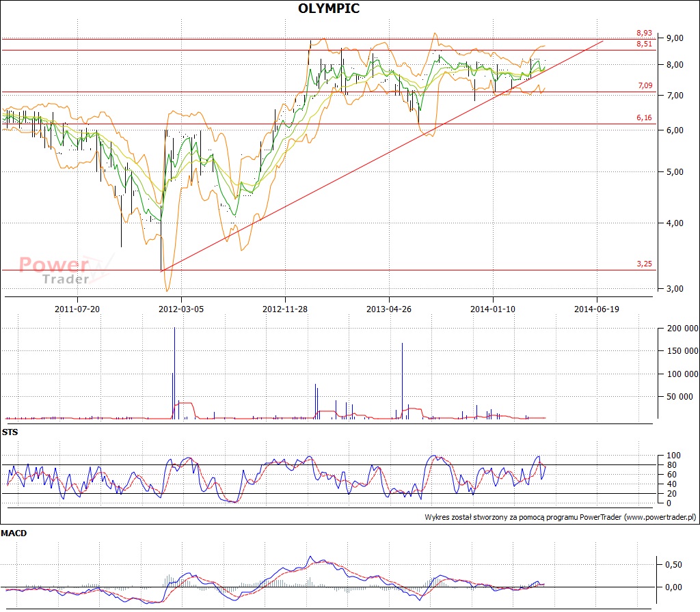Click the 2013-04-26 date label
Screen dimensions: 700x612
point(389,309)
